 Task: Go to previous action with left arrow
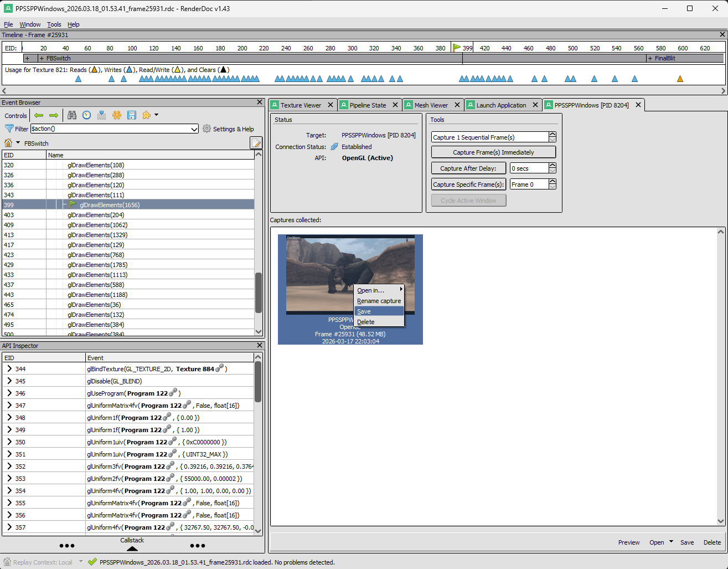coord(39,115)
